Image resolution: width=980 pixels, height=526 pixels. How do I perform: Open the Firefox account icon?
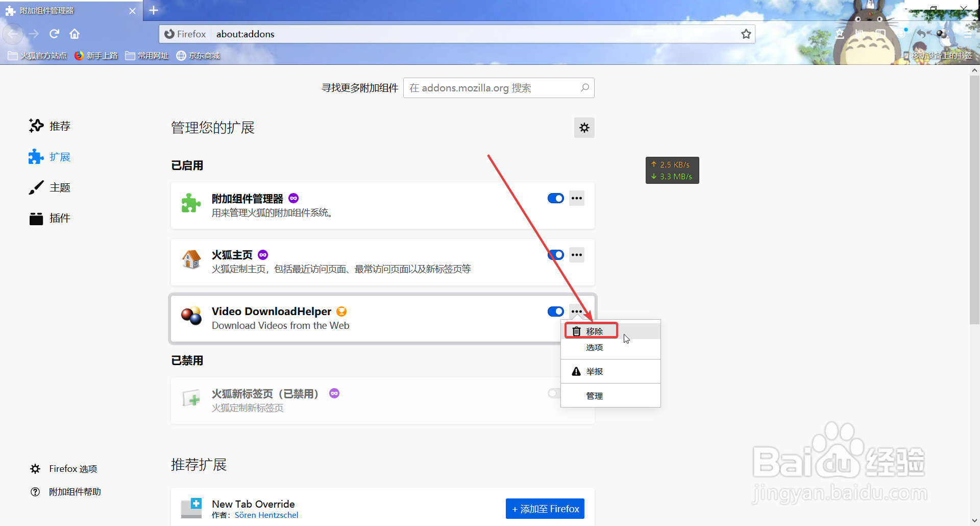(x=901, y=34)
